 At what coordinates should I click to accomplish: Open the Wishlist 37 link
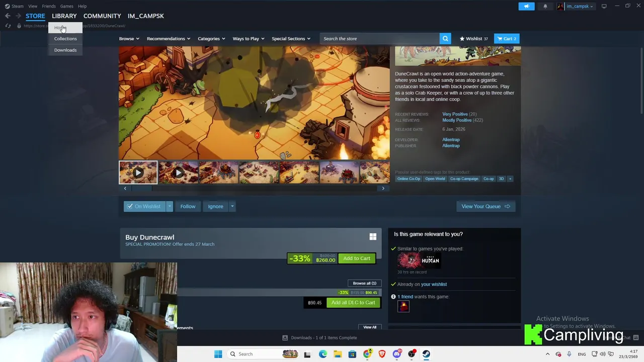pyautogui.click(x=473, y=39)
